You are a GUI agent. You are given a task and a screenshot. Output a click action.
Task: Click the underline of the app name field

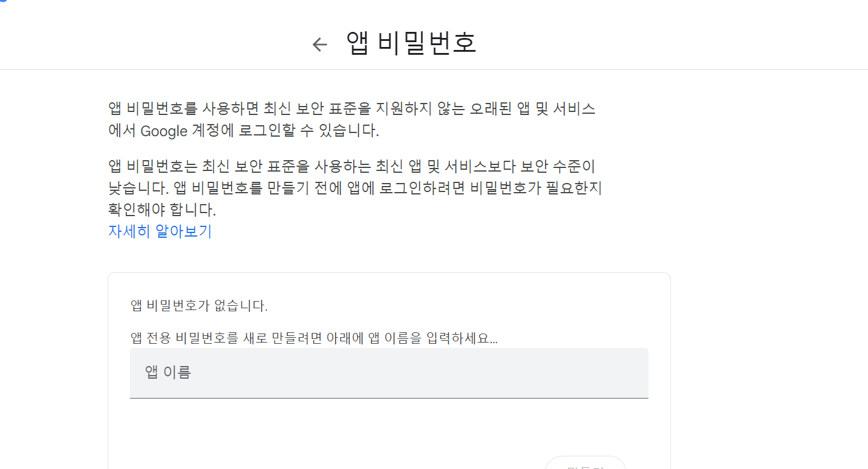pos(389,398)
